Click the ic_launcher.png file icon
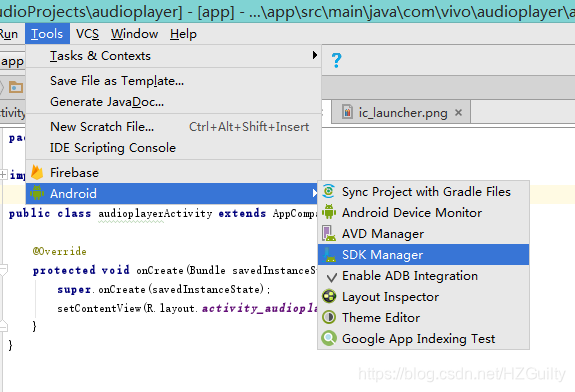This screenshot has width=575, height=392. [347, 112]
